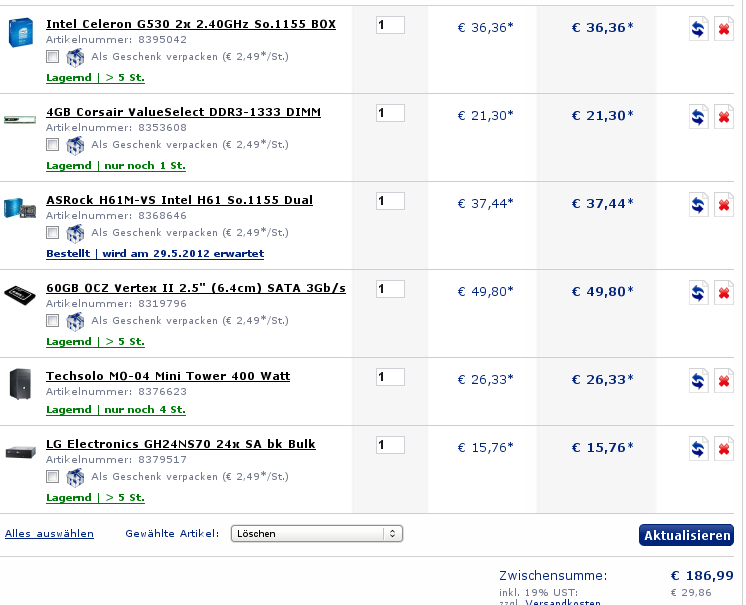Click stock status link for Intel Celeron
Image resolution: width=746 pixels, height=605 pixels.
pyautogui.click(x=95, y=78)
